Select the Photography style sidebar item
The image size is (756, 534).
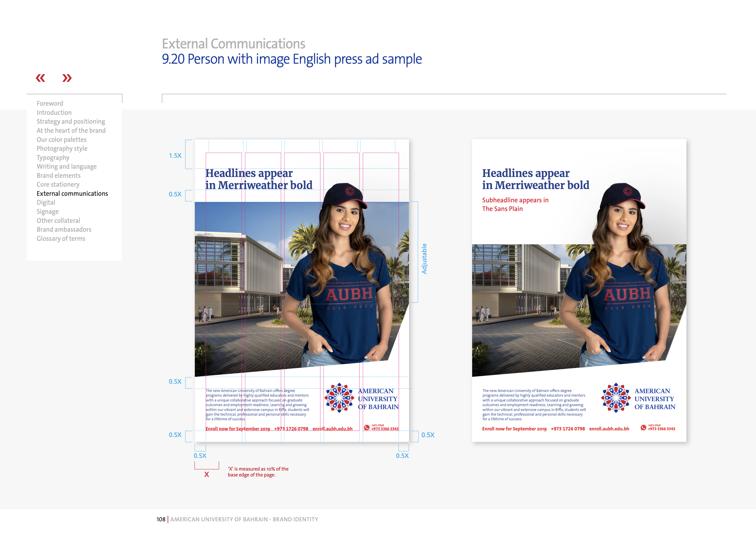[62, 148]
